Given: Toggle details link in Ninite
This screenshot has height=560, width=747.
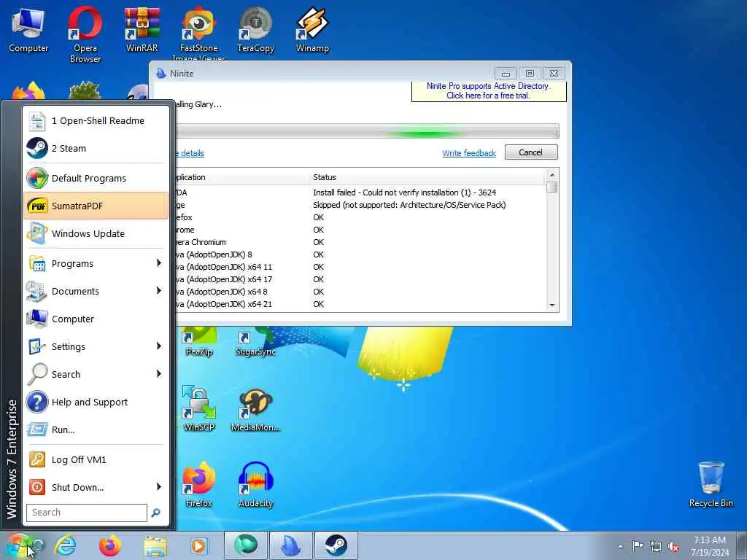Looking at the screenshot, I should (190, 153).
